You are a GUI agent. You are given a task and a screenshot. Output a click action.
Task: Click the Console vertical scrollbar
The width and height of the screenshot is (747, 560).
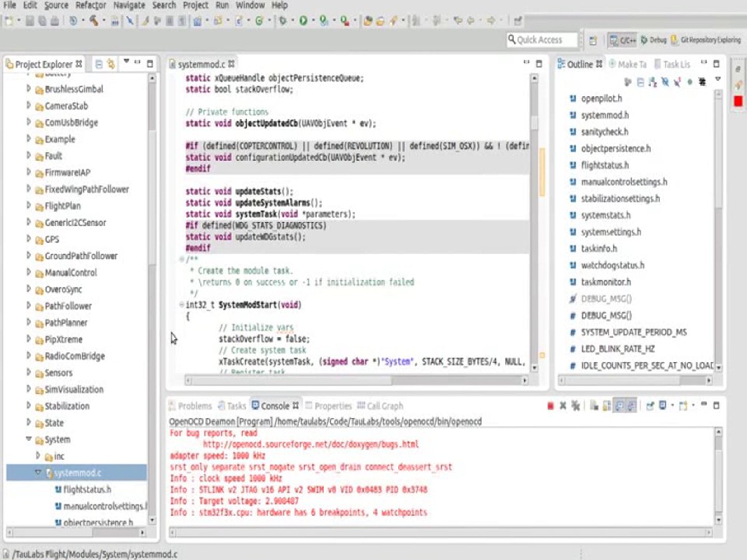718,477
